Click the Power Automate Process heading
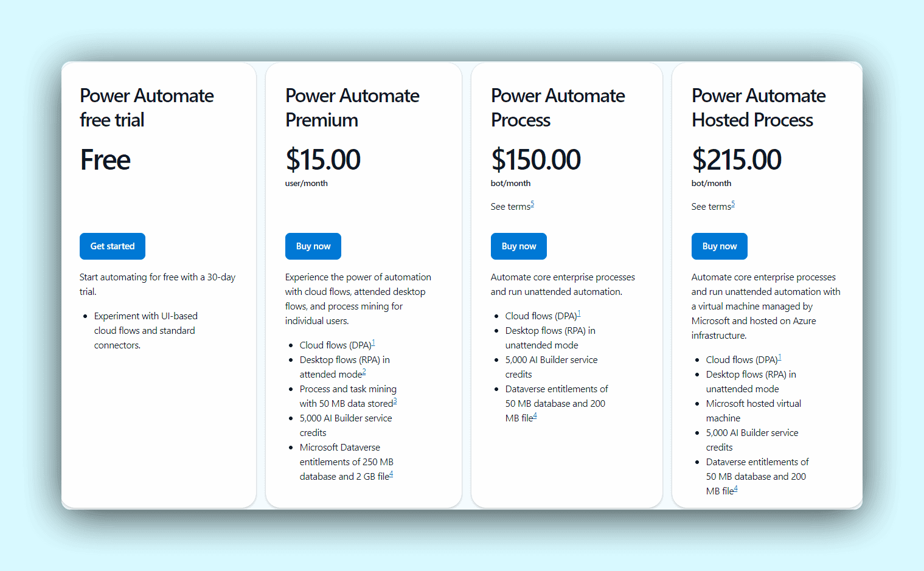The image size is (924, 571). (558, 108)
